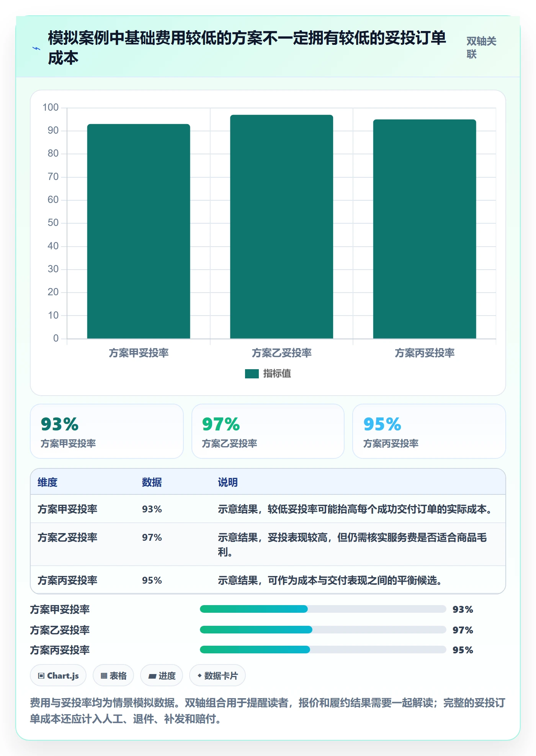Click the 100 tick on the y-axis
This screenshot has width=536, height=756.
51,107
